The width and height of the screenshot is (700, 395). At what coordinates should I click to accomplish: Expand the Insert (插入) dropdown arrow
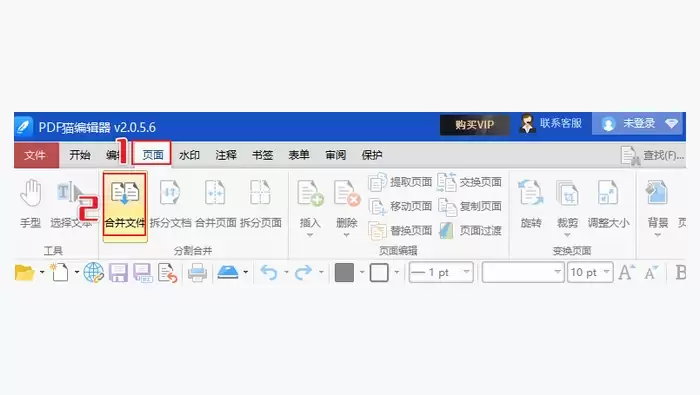310,235
